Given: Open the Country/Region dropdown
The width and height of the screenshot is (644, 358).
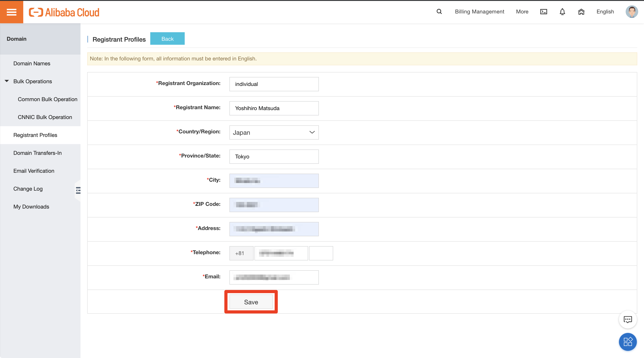Looking at the screenshot, I should [274, 132].
